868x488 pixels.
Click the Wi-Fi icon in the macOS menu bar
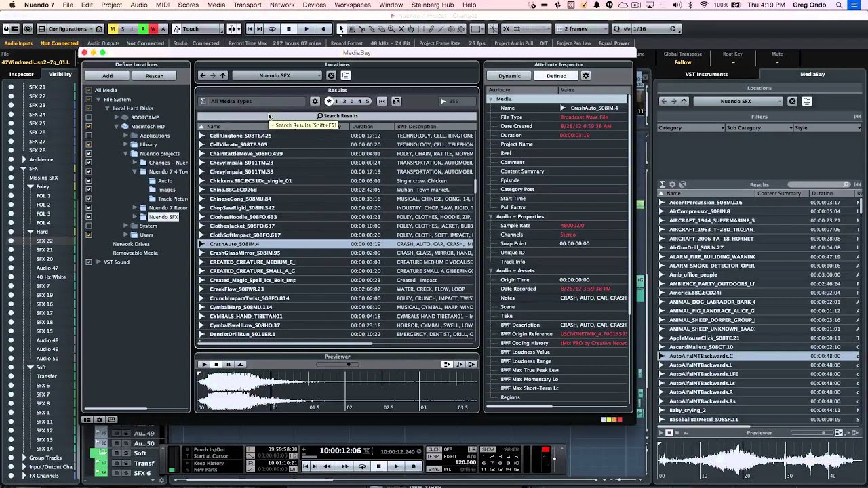703,5
